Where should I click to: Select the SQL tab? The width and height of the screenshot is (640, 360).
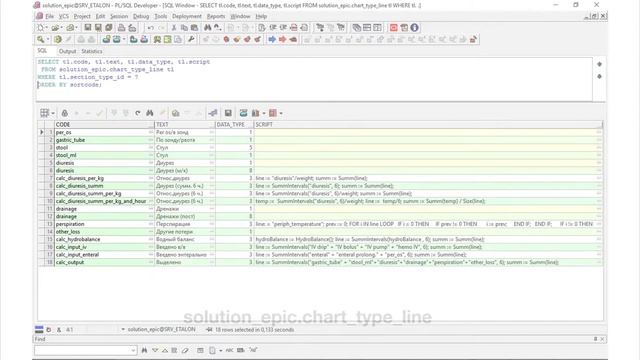[42, 51]
